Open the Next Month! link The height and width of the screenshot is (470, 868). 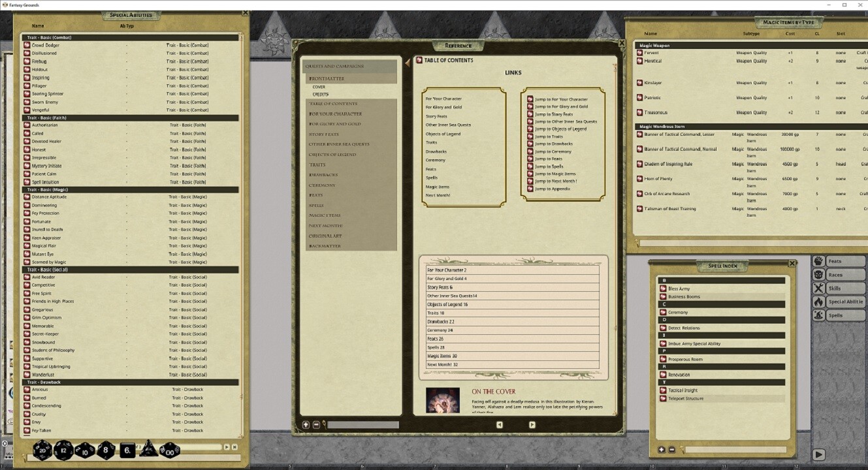point(439,195)
